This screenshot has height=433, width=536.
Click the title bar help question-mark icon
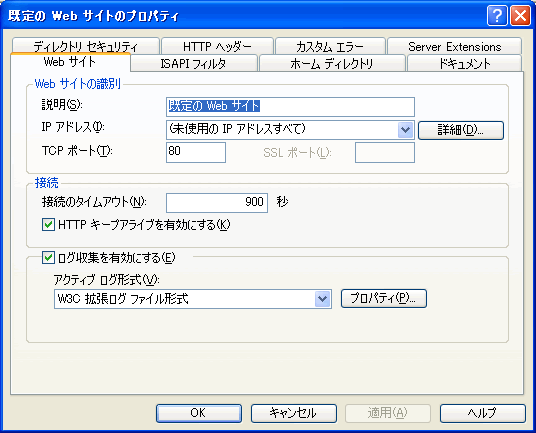(x=497, y=15)
